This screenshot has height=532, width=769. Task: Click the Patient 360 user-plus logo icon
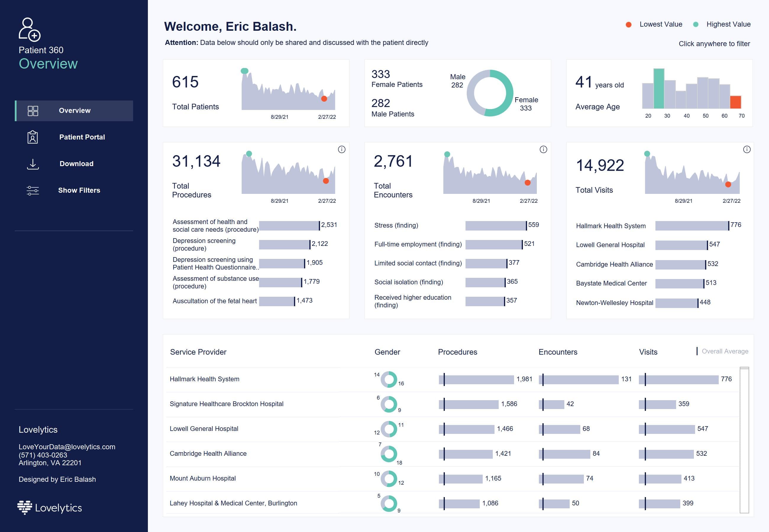pos(29,29)
